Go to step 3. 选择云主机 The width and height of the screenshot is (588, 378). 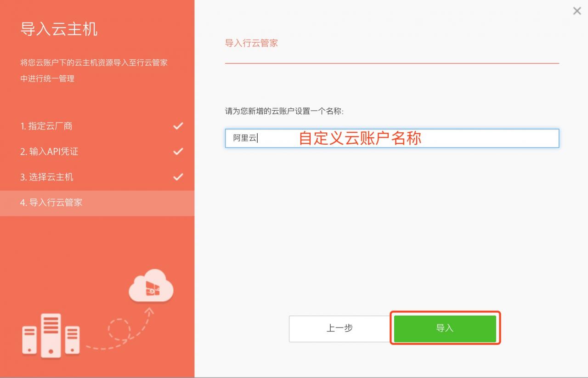(x=47, y=177)
